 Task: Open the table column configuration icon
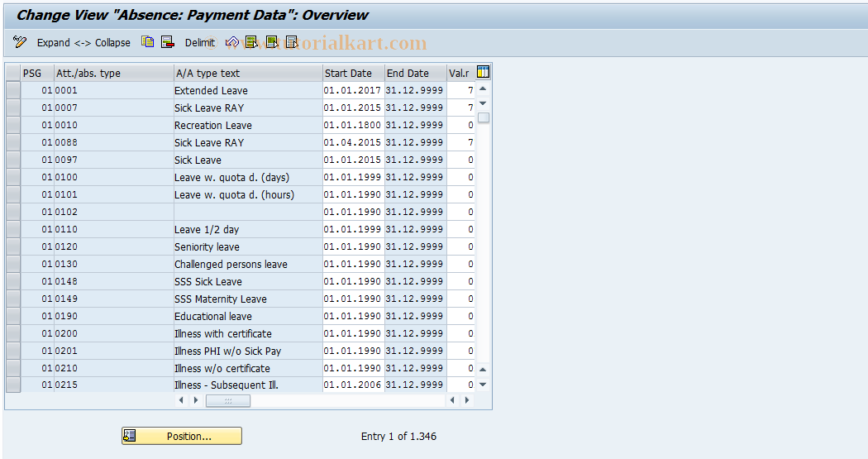[483, 72]
